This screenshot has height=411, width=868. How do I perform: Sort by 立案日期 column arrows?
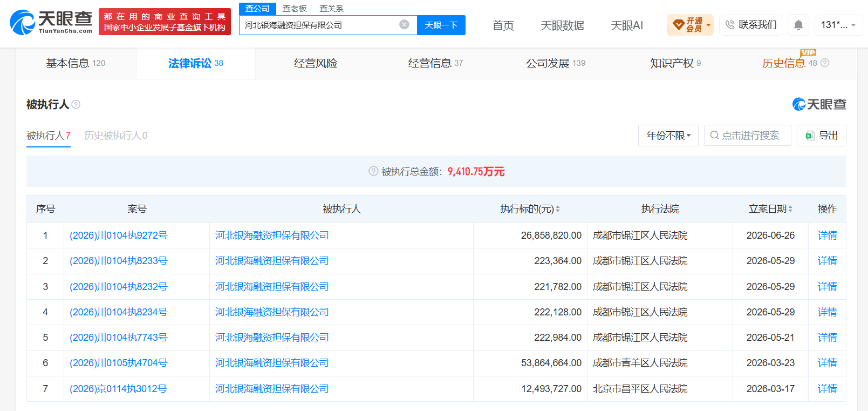[790, 209]
